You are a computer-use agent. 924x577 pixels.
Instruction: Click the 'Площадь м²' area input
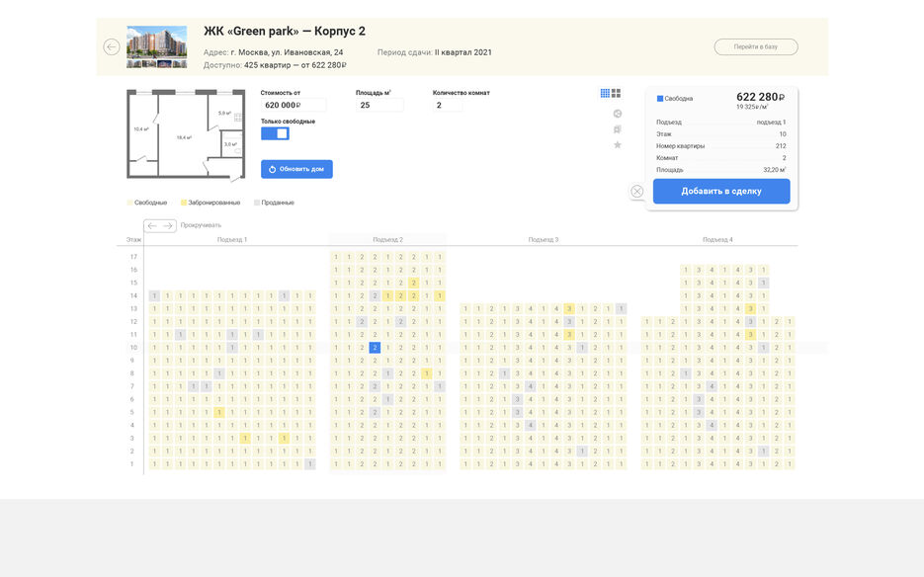point(379,105)
